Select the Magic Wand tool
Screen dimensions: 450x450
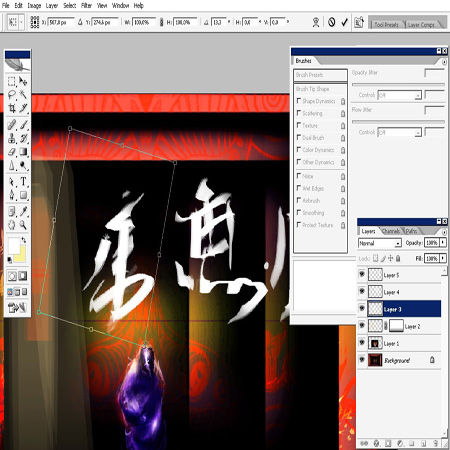(23, 95)
